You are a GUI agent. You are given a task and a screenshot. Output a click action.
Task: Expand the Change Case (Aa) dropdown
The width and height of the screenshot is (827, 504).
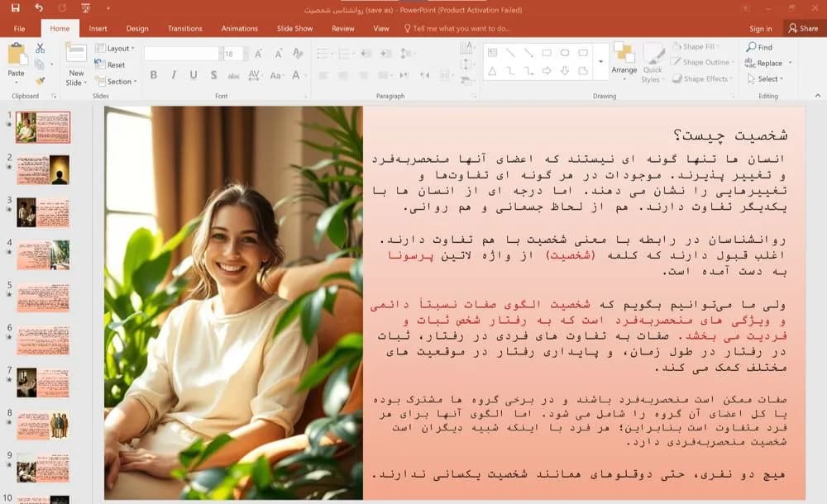coord(276,75)
